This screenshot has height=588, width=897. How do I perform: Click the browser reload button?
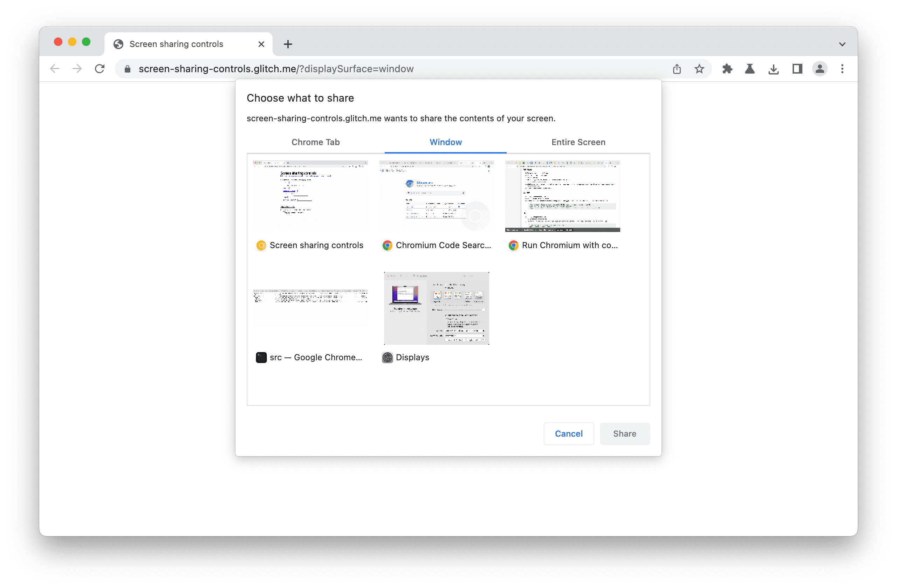100,68
